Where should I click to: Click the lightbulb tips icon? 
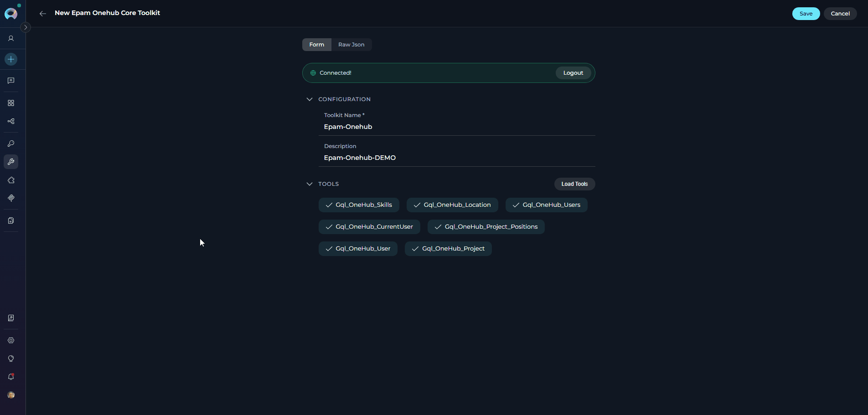[11, 359]
